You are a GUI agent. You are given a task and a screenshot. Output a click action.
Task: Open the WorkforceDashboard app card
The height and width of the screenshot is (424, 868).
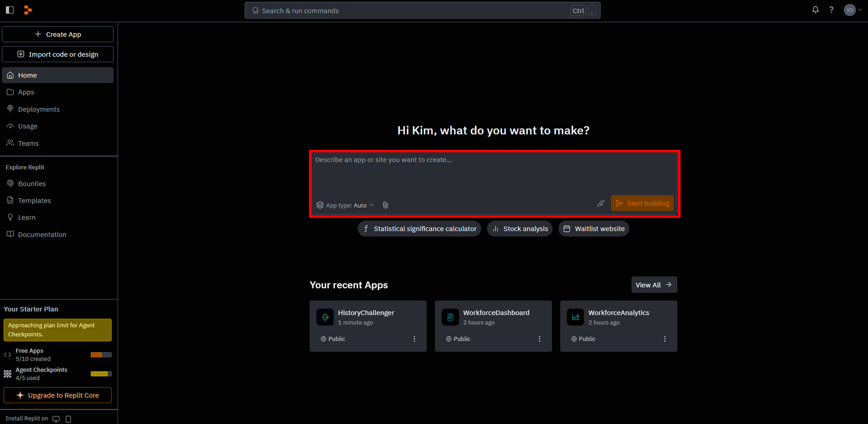click(x=493, y=326)
